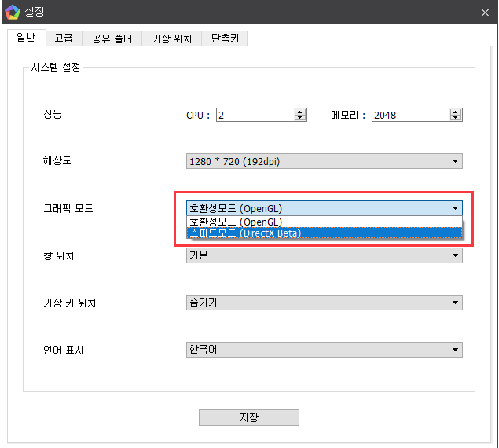
Task: Increase CPU count with up arrow
Action: click(x=299, y=112)
